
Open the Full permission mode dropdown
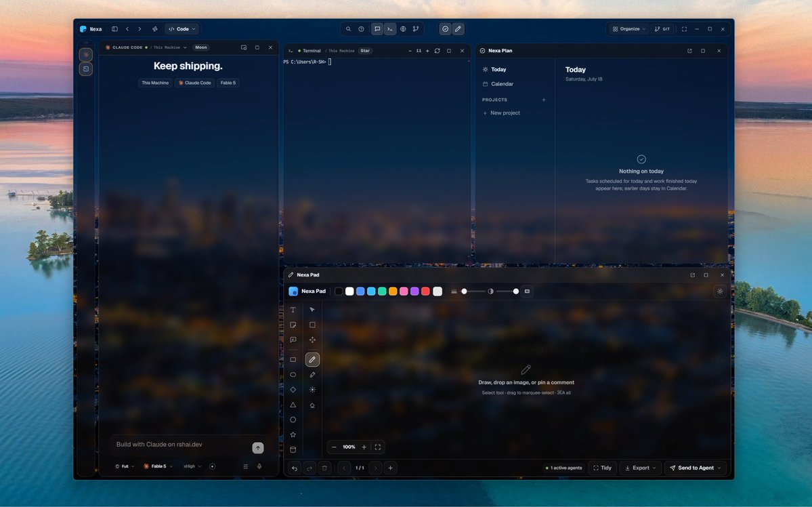pos(125,466)
